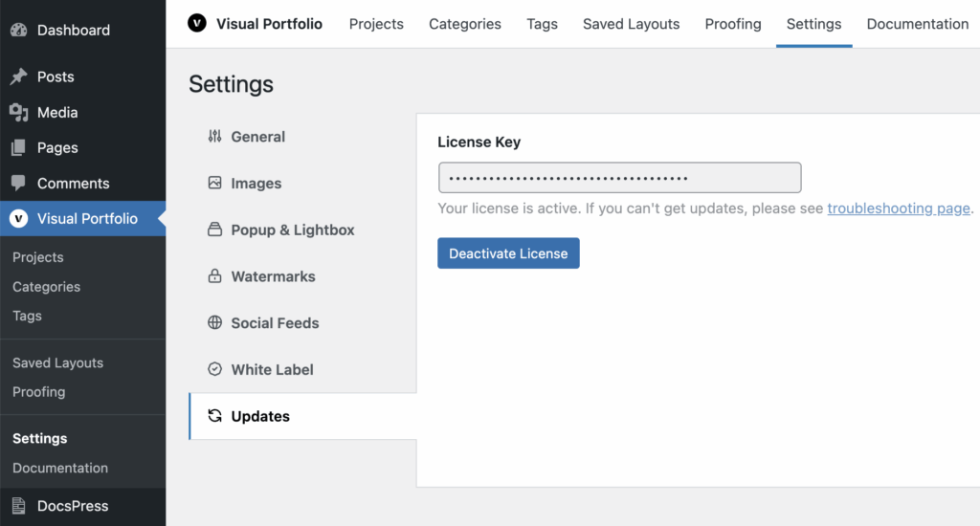The image size is (980, 526).
Task: Open the Documentation header tab
Action: pos(918,24)
